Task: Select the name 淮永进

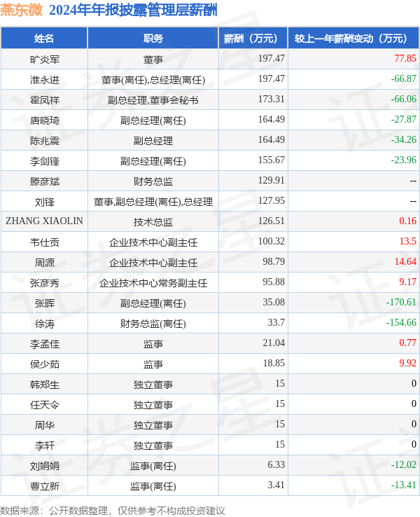Action: [x=45, y=80]
